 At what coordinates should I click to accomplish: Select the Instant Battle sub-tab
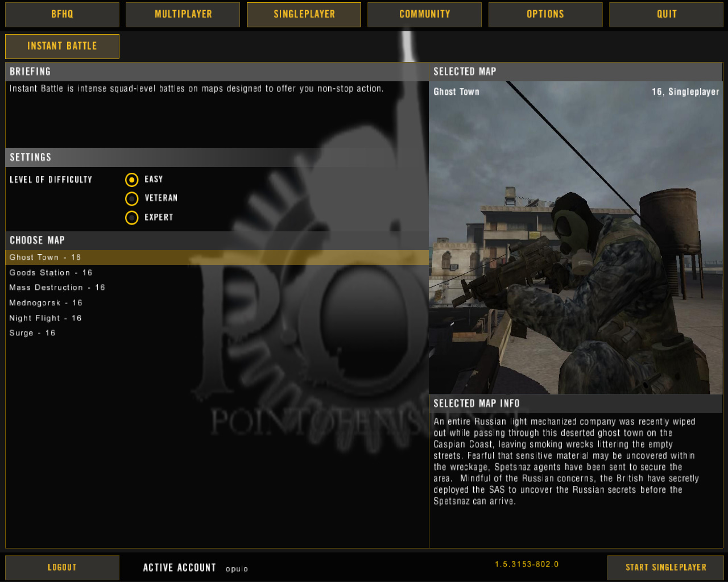tap(62, 46)
